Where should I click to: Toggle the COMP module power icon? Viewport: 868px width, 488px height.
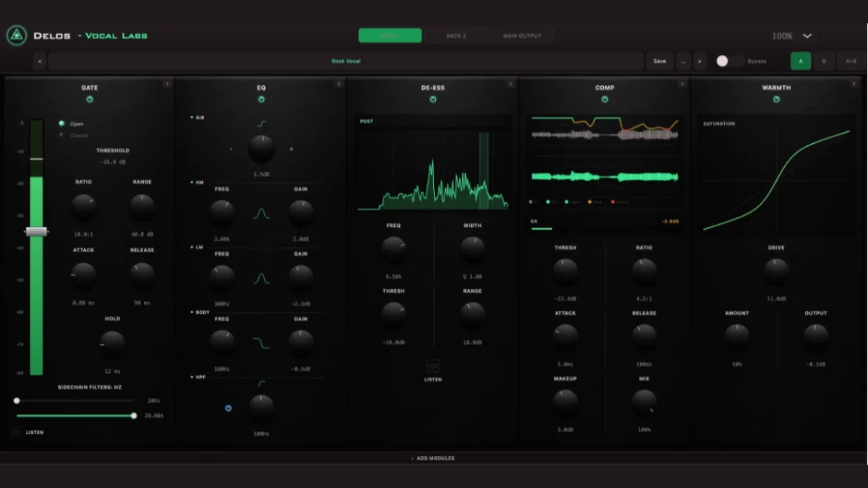605,99
